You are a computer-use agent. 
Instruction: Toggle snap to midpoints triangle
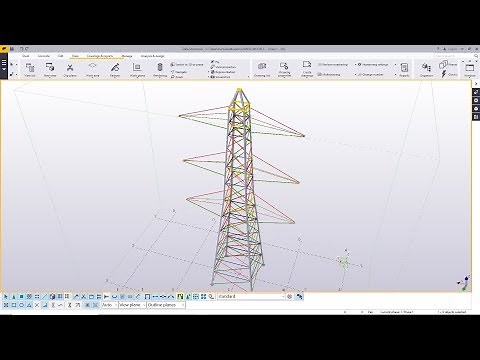coord(29,305)
